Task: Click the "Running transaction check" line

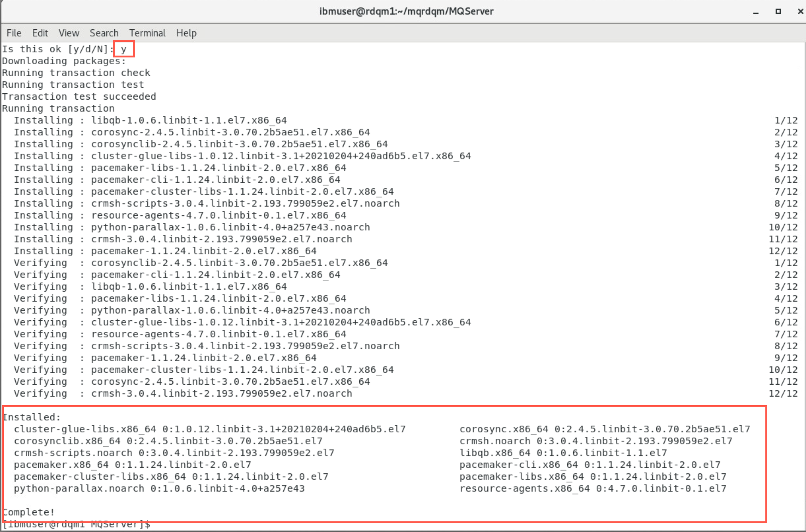Action: click(x=76, y=73)
